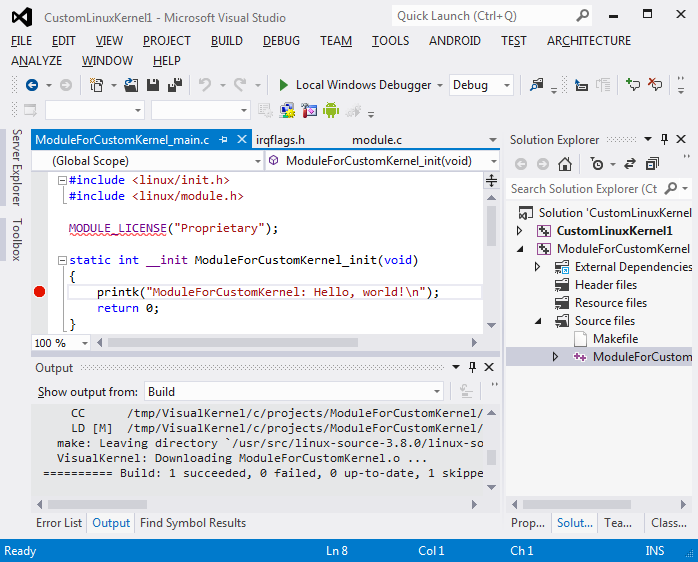This screenshot has height=562, width=698.
Task: Click the kernel module debug toolbar icon
Action: [309, 110]
